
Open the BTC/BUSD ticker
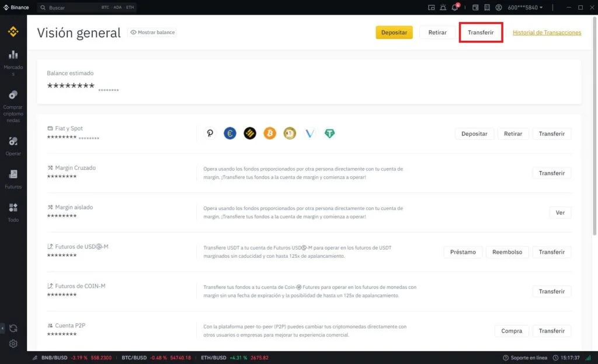pos(156,358)
